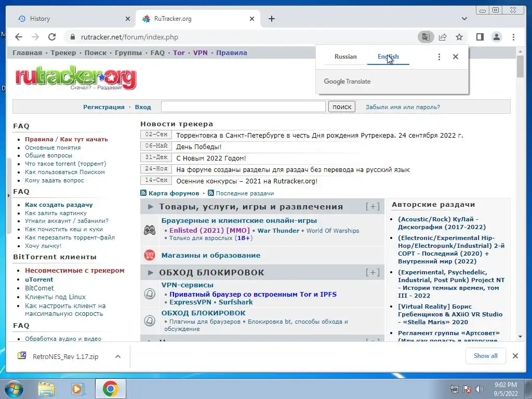Open Как создать раздачу FAQ link
The height and width of the screenshot is (399, 532).
[59, 205]
